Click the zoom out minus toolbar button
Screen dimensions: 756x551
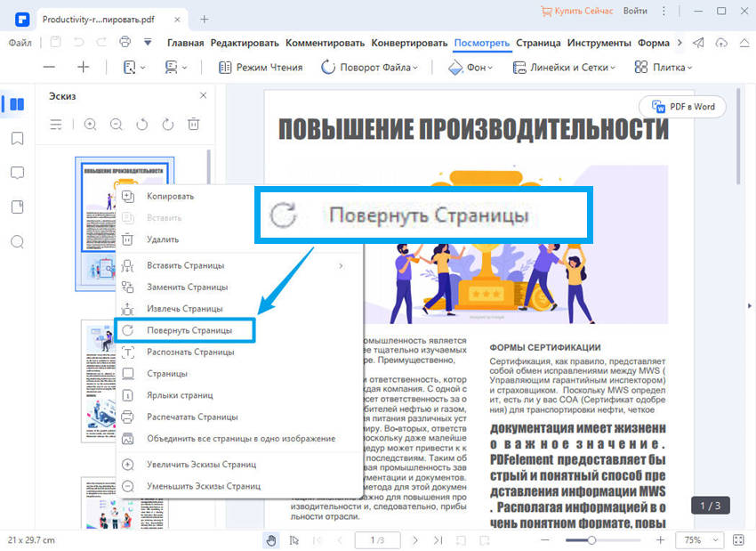(x=49, y=67)
